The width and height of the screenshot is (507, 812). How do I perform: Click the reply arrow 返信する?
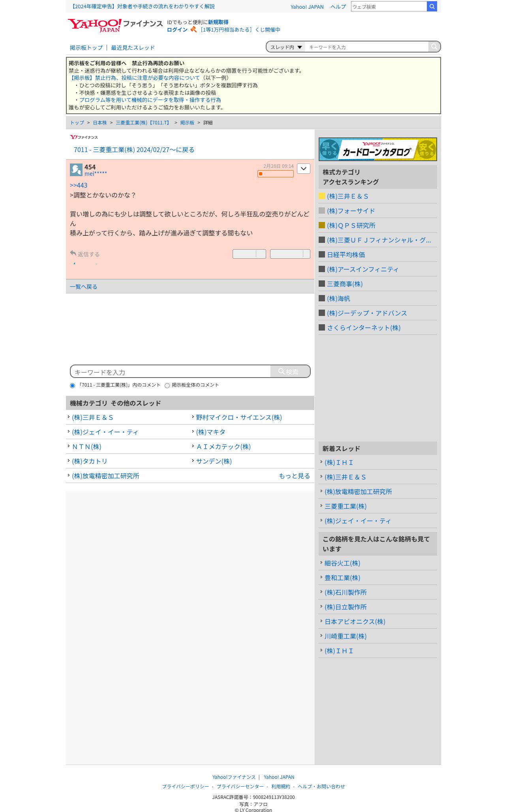coord(85,254)
